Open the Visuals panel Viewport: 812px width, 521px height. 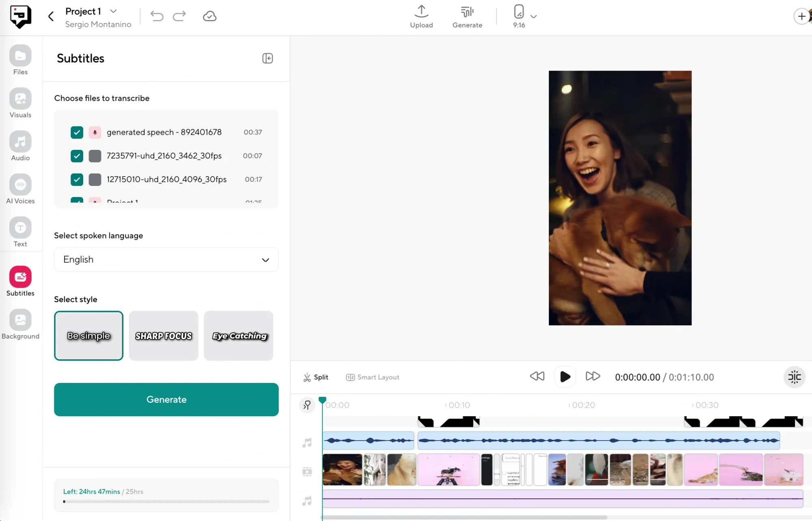(20, 103)
